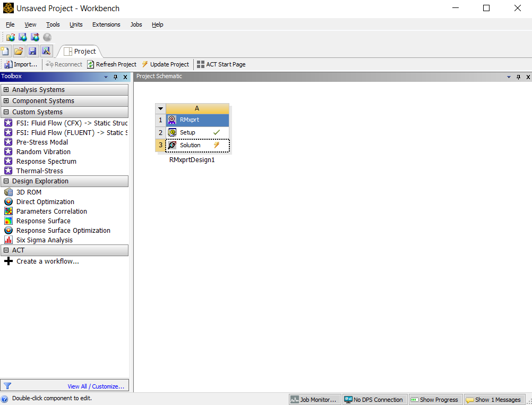The height and width of the screenshot is (405, 532).
Task: Collapse the Custom Systems section
Action: pos(6,112)
